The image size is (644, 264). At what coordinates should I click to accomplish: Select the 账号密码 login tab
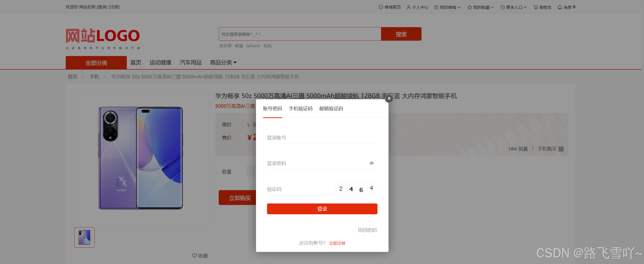(272, 109)
